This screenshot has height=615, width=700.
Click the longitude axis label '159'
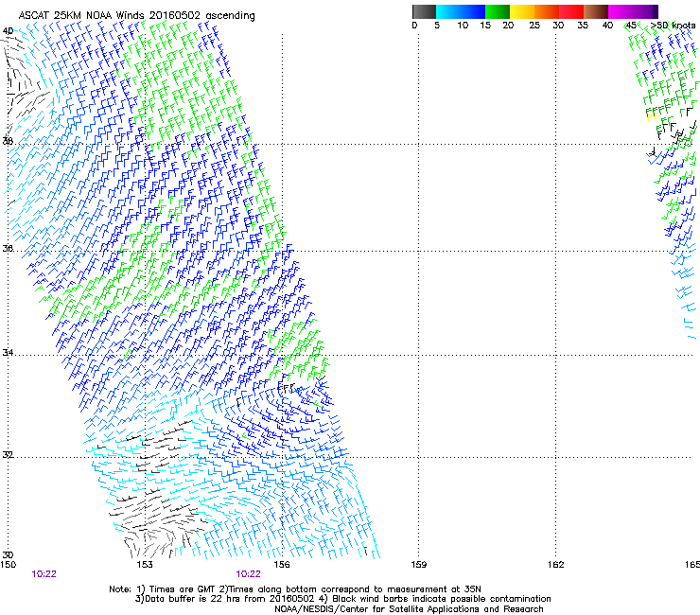coord(419,565)
